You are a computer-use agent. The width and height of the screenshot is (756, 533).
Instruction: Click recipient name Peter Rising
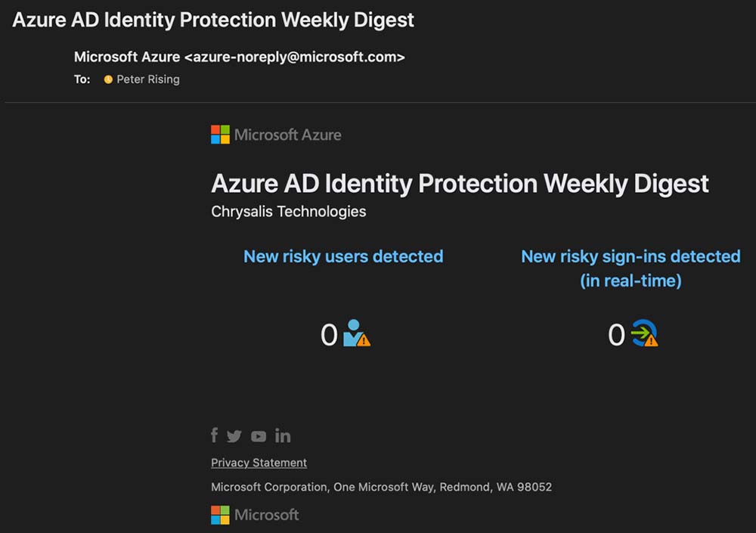point(148,79)
